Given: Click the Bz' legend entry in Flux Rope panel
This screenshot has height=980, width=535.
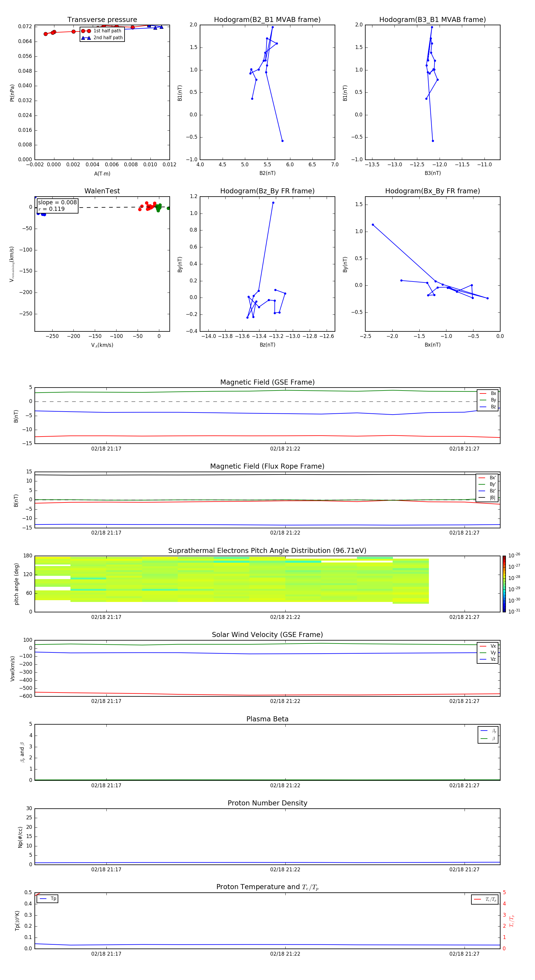Looking at the screenshot, I should point(487,491).
